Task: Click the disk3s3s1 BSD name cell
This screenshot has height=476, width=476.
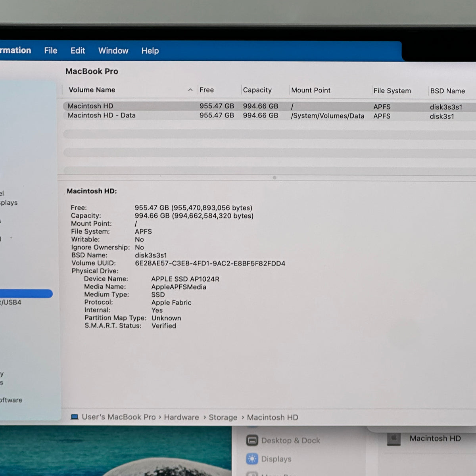Action: [x=446, y=107]
